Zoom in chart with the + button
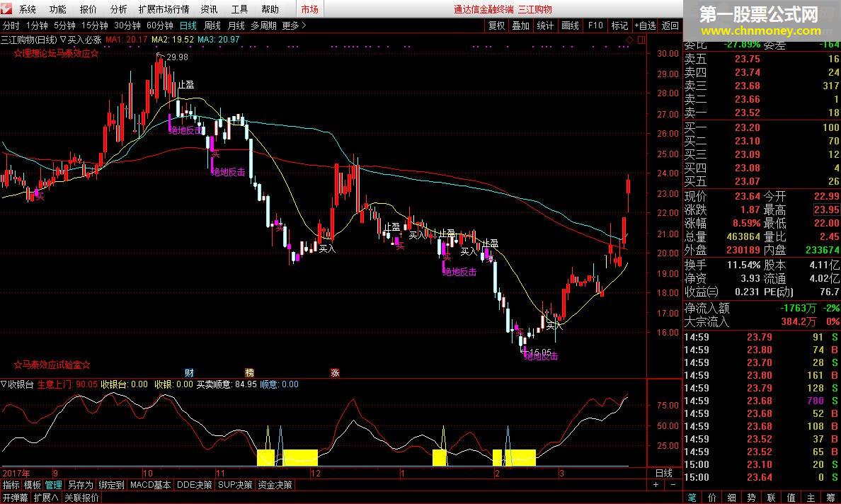 (656, 485)
